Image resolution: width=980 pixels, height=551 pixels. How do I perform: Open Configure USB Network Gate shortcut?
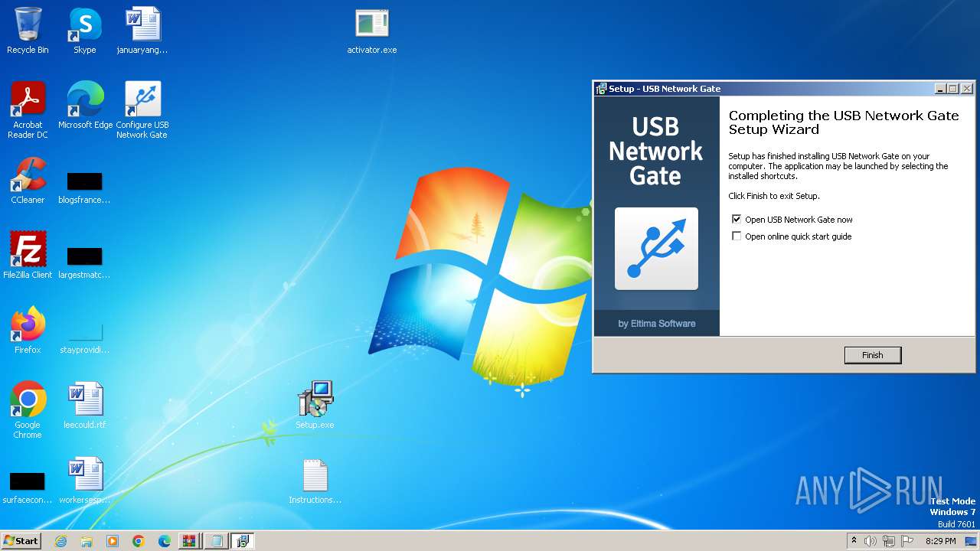coord(142,109)
